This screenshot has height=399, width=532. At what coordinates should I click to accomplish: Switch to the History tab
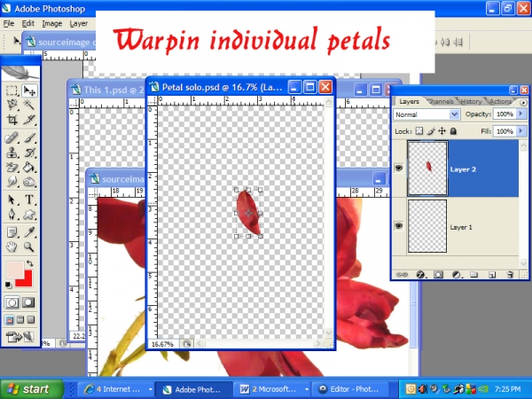click(x=472, y=101)
